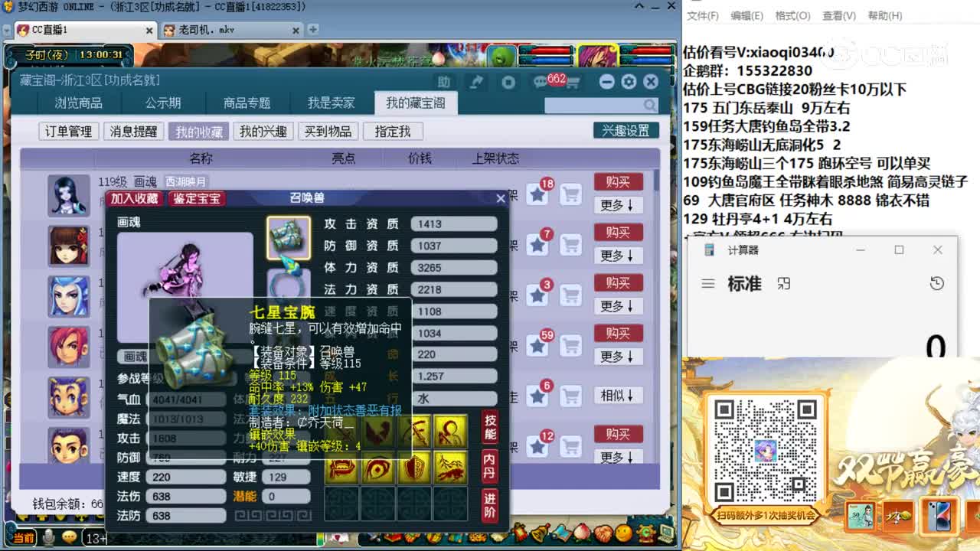Screen dimensions: 980x551
Task: Cart icon beside the star with badge 6
Action: (570, 396)
